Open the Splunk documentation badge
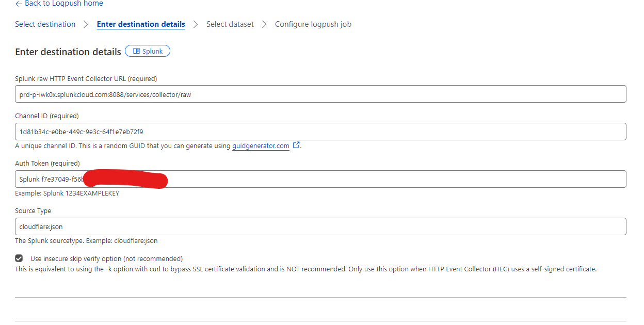644x325 pixels. (148, 51)
